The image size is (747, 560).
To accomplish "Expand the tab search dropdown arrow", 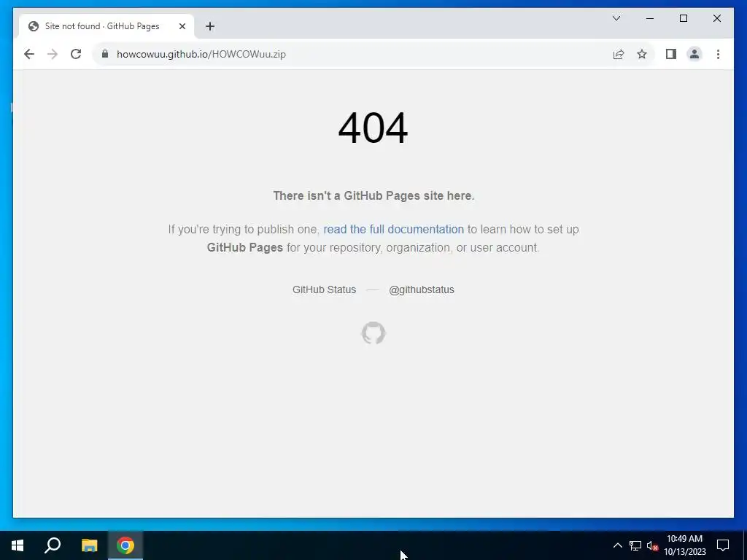I will [616, 18].
